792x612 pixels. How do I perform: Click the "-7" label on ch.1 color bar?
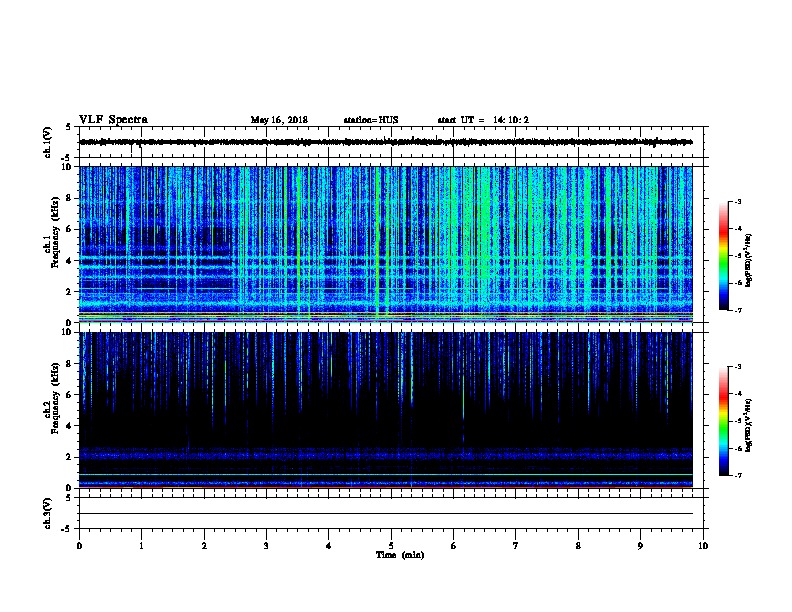(737, 310)
